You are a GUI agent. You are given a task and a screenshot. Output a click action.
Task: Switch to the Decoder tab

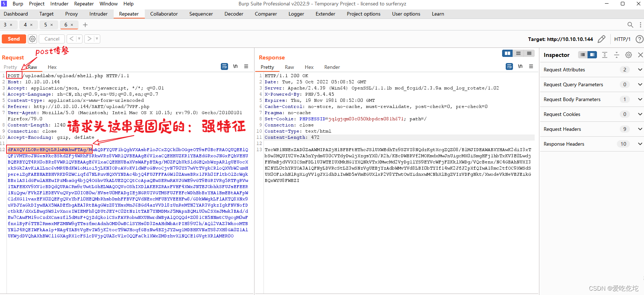coord(234,14)
